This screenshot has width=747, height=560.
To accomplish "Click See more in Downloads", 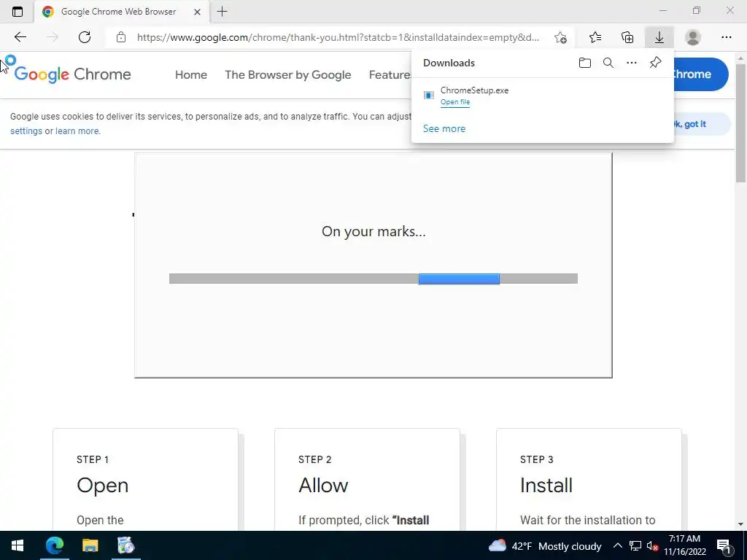I will pos(444,128).
